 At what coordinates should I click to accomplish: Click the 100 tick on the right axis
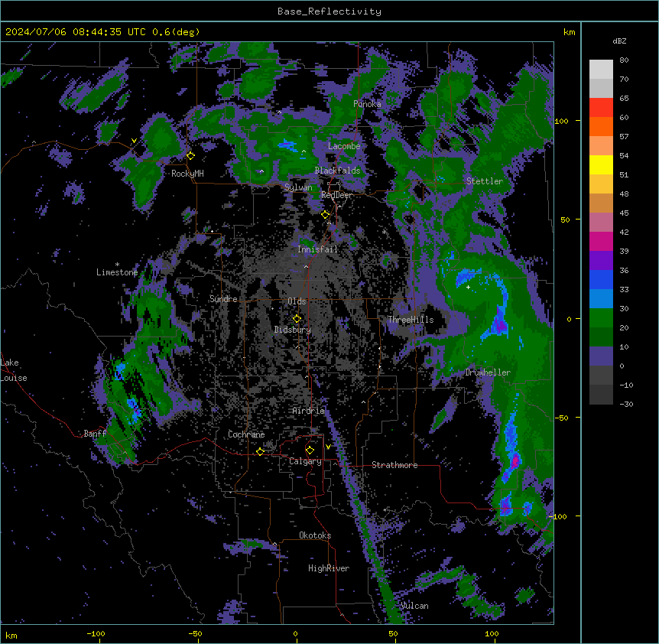(x=561, y=121)
